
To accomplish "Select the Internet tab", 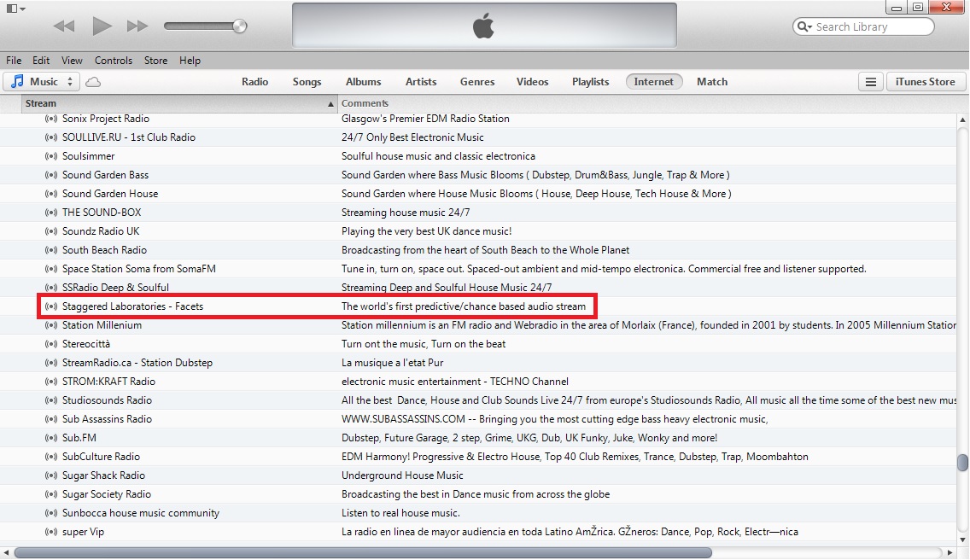I will click(654, 82).
